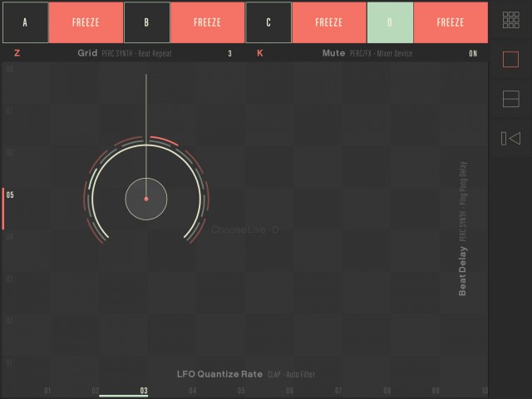Screen dimensions: 532x399
Task: Click the red K assignment label
Action: pos(260,53)
